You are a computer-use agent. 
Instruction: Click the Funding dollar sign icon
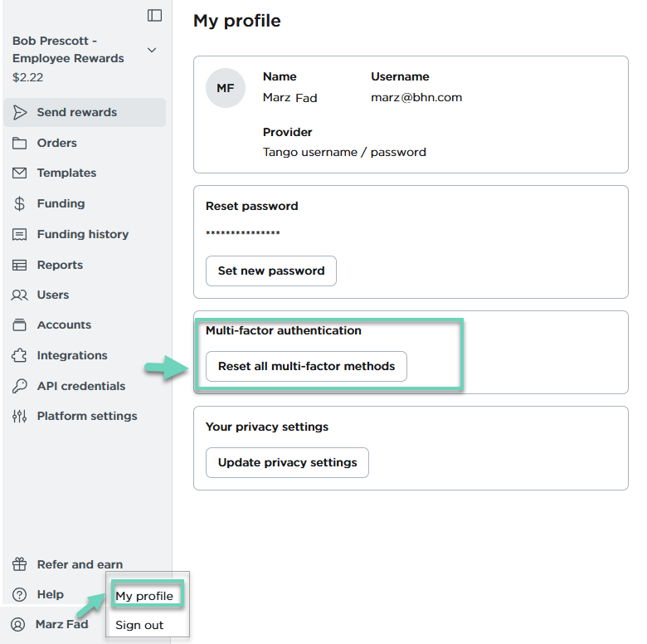[x=19, y=203]
